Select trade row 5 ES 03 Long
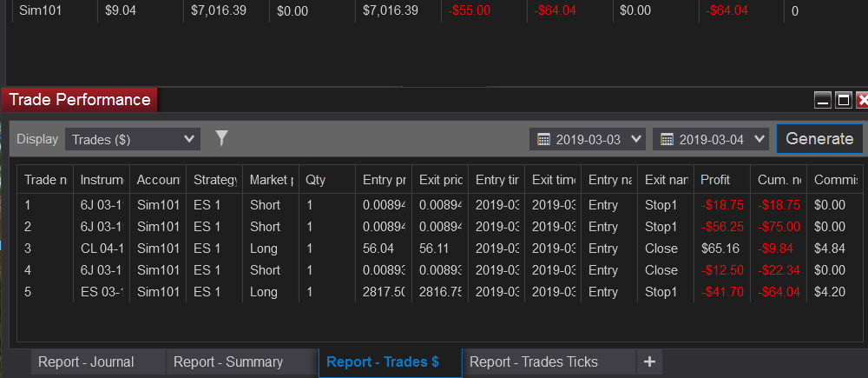 pyautogui.click(x=440, y=291)
